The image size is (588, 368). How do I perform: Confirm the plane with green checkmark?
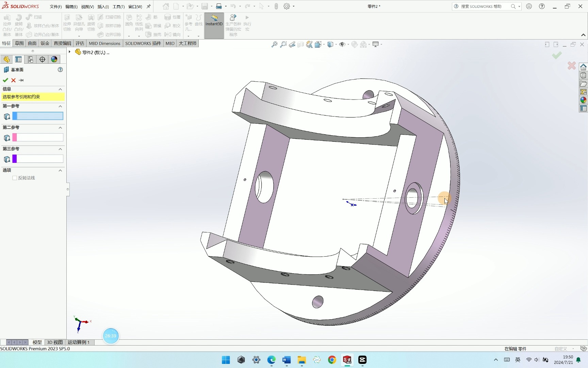(x=5, y=80)
